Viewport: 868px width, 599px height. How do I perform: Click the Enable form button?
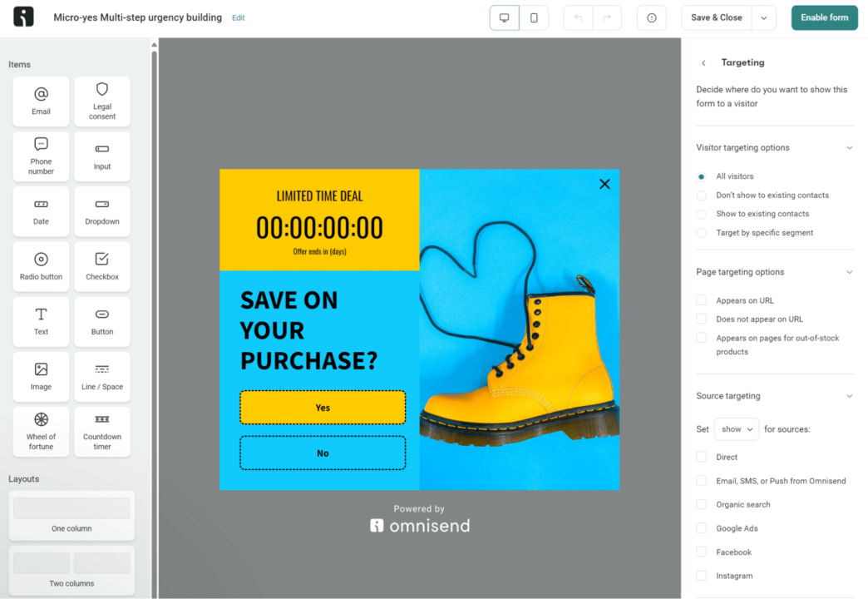[824, 17]
